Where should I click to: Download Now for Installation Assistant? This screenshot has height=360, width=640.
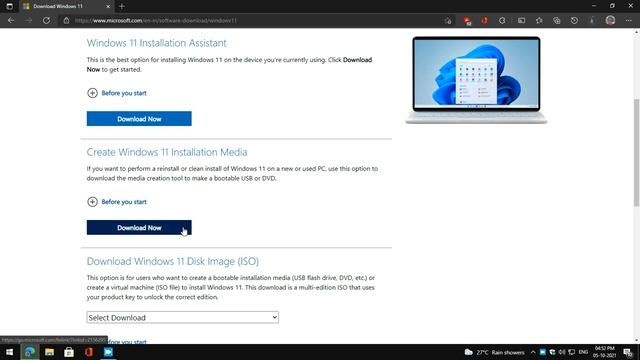point(139,119)
